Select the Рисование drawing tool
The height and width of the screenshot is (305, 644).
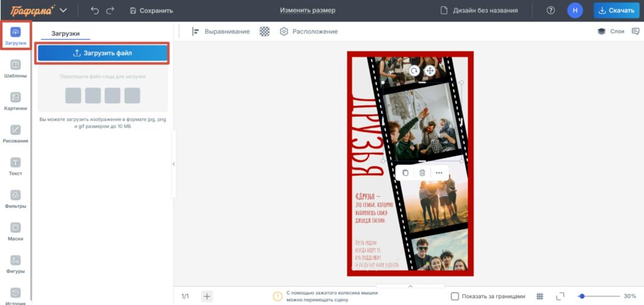[16, 134]
